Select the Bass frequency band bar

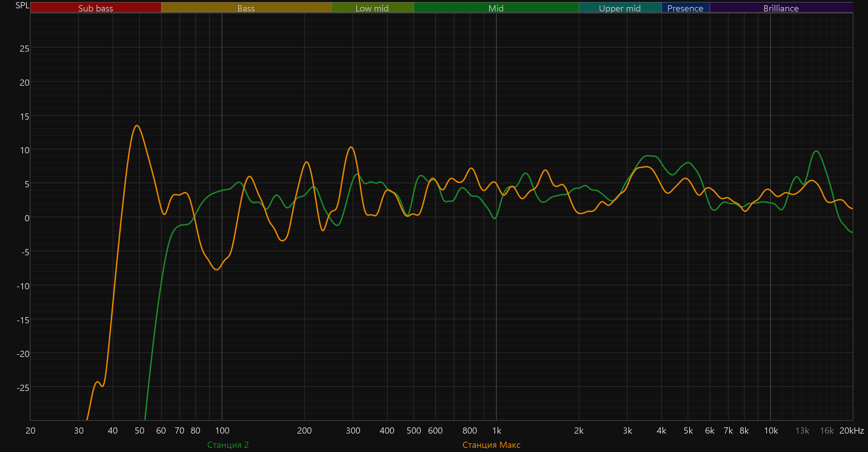click(x=246, y=8)
